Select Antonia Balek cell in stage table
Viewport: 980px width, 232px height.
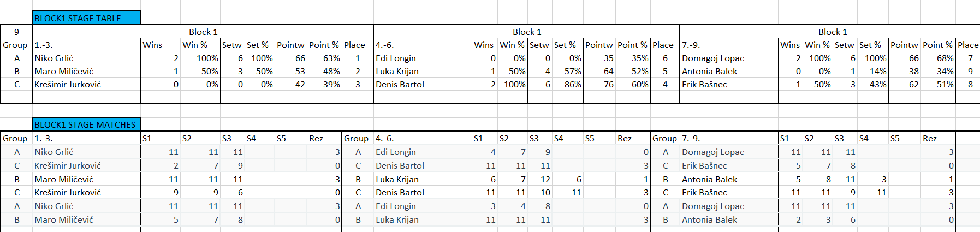coord(729,71)
